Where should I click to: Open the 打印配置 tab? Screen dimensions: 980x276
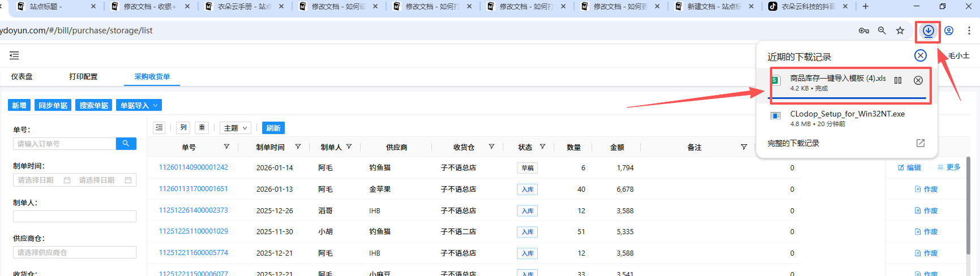click(83, 77)
